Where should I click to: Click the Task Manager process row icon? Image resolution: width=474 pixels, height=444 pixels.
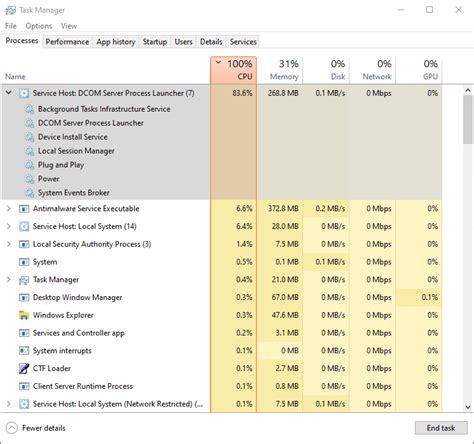[x=24, y=280]
